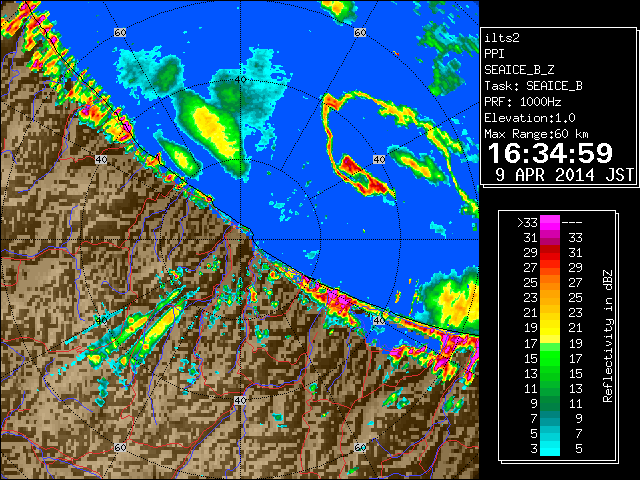
Task: Pick the yellow legend band for 19–21 dBZ
Action: 550,328
